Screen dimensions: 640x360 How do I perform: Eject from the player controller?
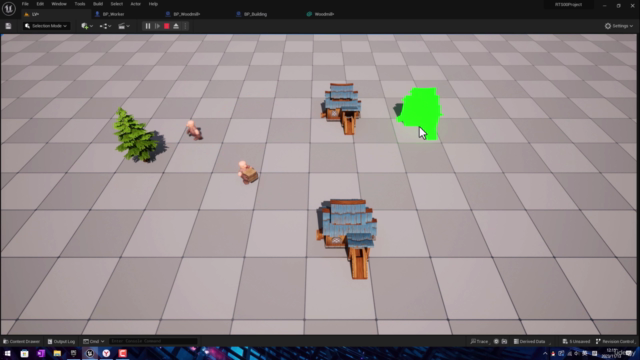pyautogui.click(x=176, y=26)
